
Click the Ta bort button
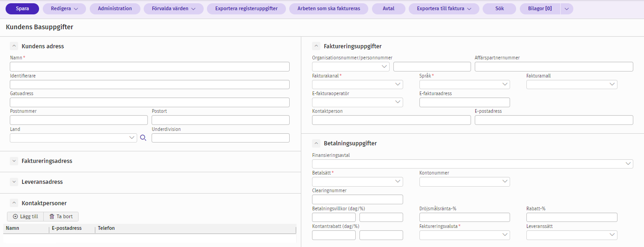[61, 216]
